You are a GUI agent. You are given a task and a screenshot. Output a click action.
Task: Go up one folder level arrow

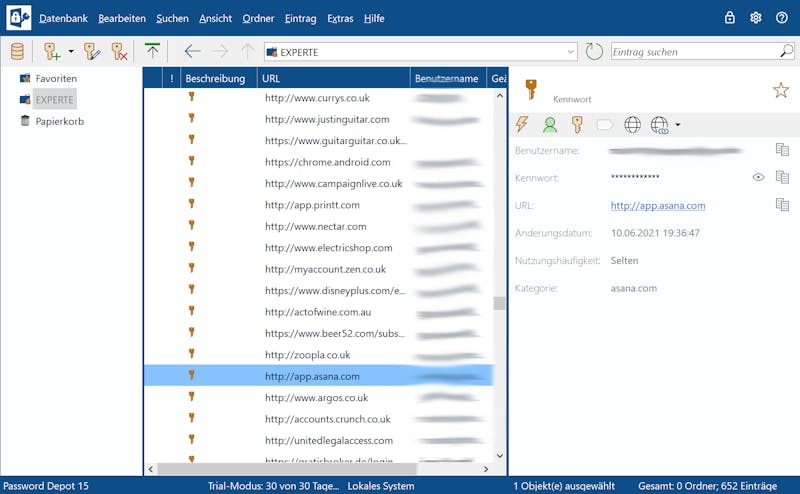(x=247, y=51)
